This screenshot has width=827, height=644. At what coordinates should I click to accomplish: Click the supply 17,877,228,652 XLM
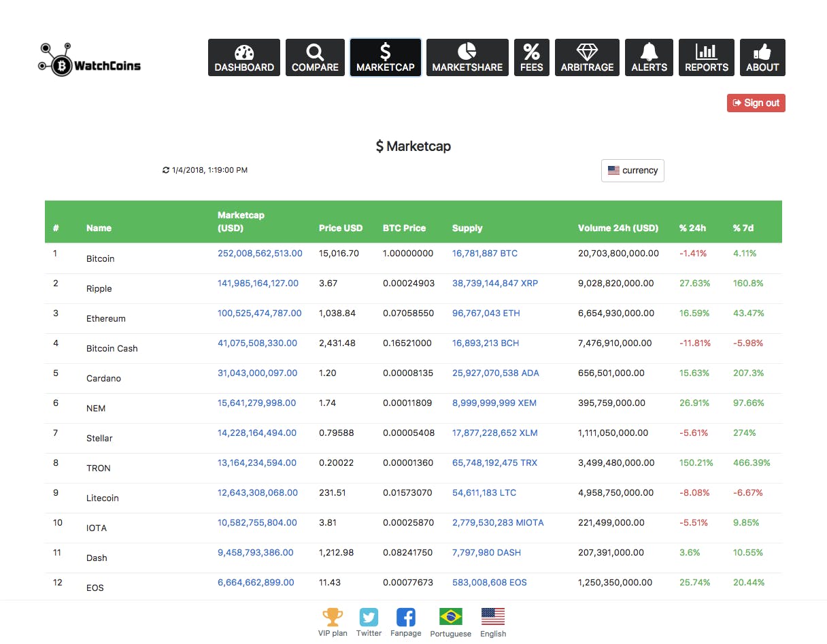pos(495,433)
